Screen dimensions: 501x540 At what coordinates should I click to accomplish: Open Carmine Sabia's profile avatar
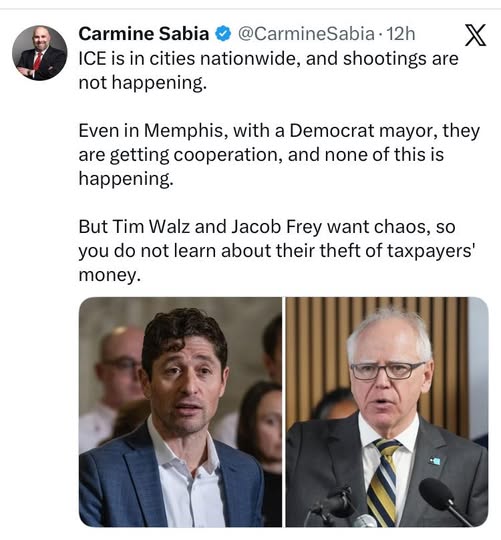[x=40, y=53]
